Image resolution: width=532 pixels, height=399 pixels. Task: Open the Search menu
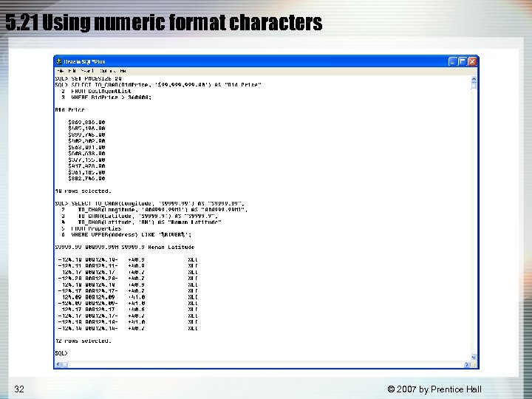87,71
